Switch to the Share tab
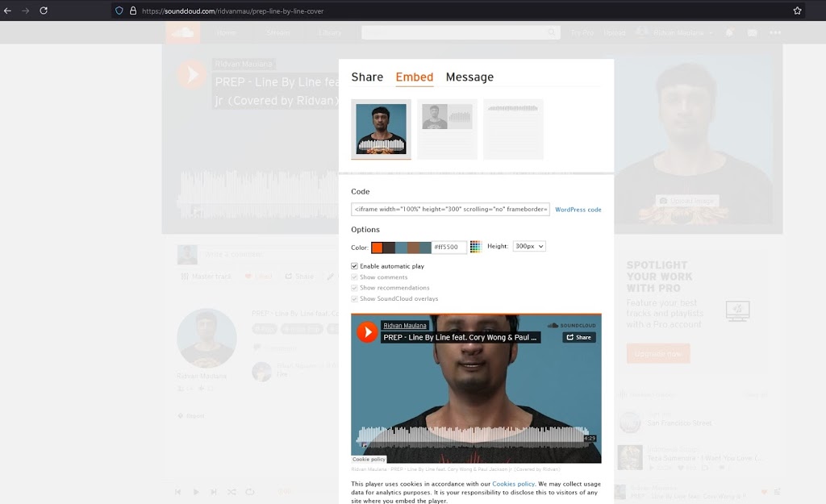This screenshot has height=504, width=826. (367, 77)
